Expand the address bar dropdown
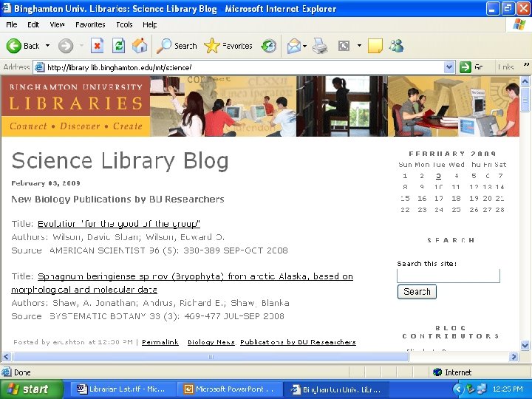Image resolution: width=532 pixels, height=399 pixels. coord(449,67)
